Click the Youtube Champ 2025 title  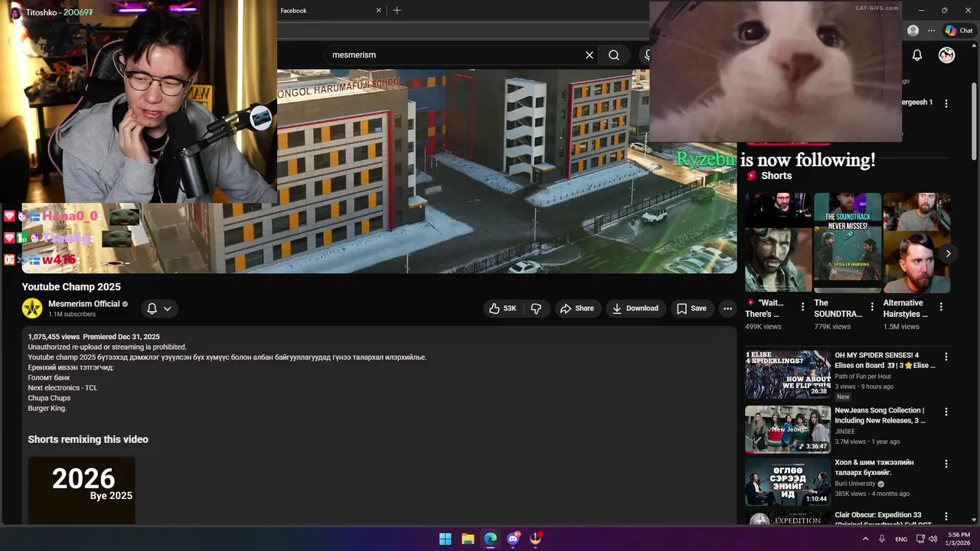71,287
